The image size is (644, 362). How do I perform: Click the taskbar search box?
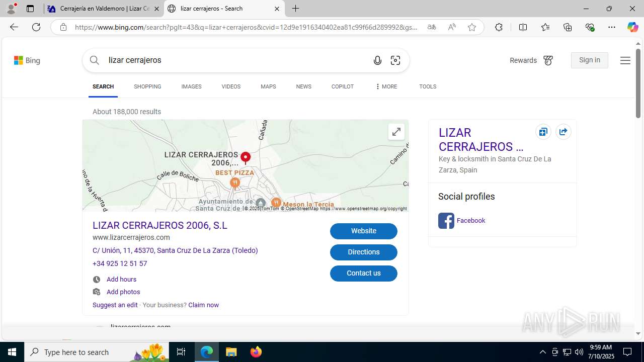tap(97, 352)
